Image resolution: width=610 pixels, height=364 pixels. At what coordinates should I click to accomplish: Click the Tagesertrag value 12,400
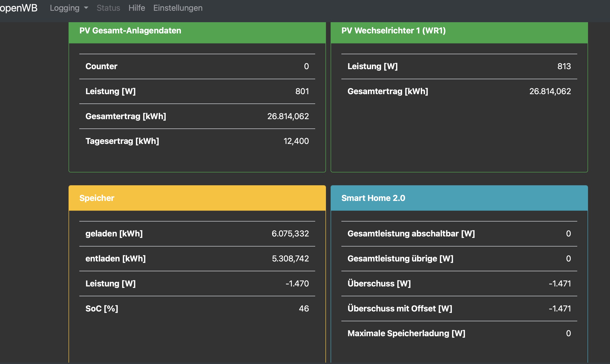tap(296, 141)
